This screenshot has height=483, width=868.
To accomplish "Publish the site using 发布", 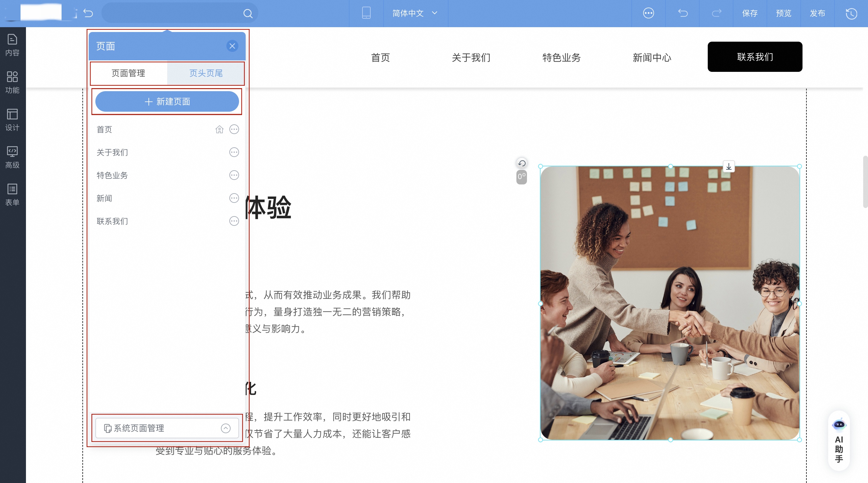I will coord(818,13).
